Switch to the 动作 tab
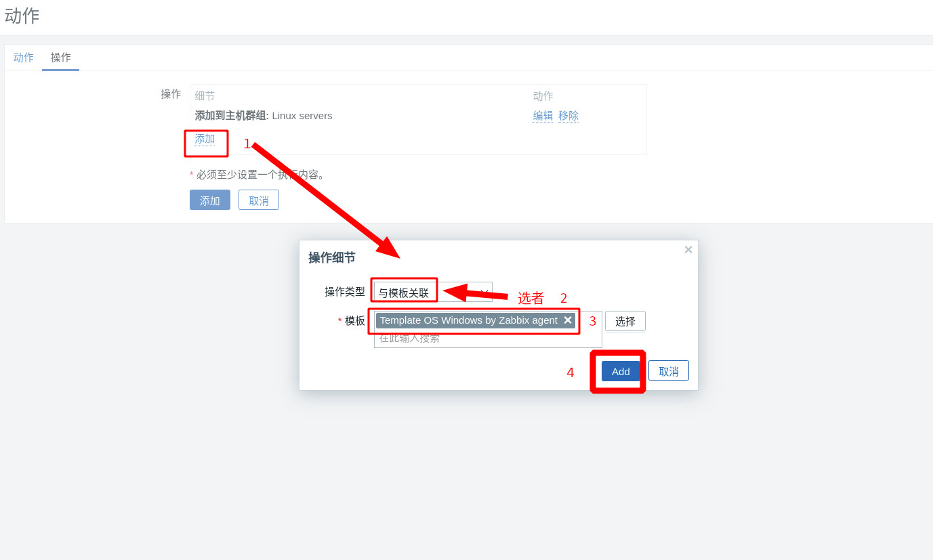Viewport: 933px width, 560px height. 24,58
